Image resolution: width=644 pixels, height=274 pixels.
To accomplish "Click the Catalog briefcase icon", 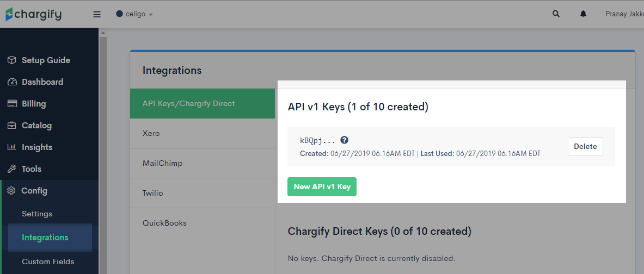I will tap(11, 126).
